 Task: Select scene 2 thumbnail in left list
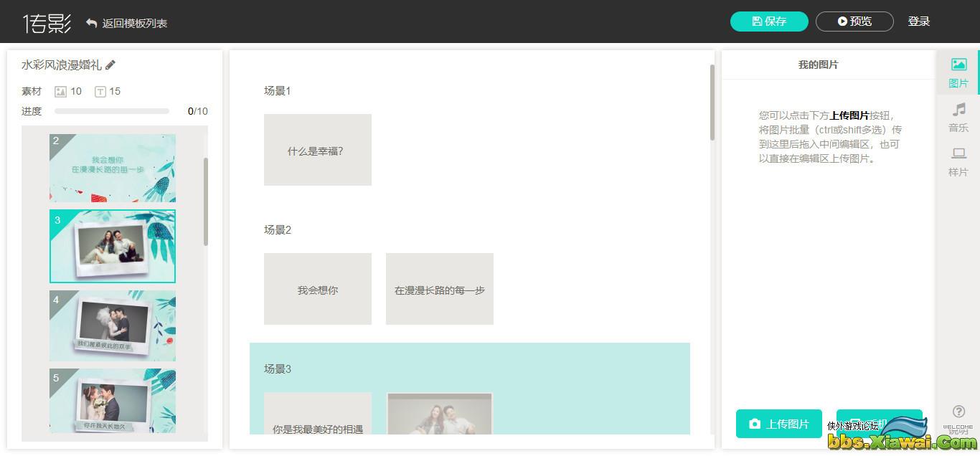[113, 168]
